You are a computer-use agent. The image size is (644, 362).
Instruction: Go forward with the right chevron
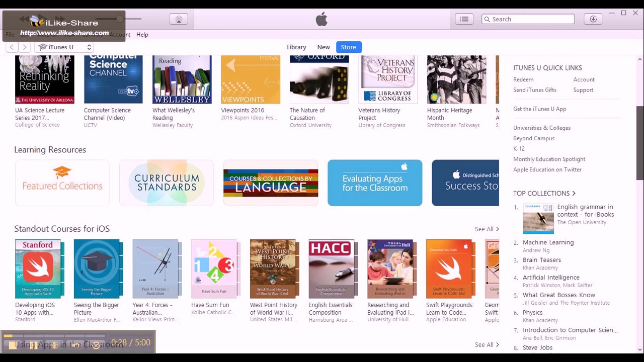[x=25, y=47]
